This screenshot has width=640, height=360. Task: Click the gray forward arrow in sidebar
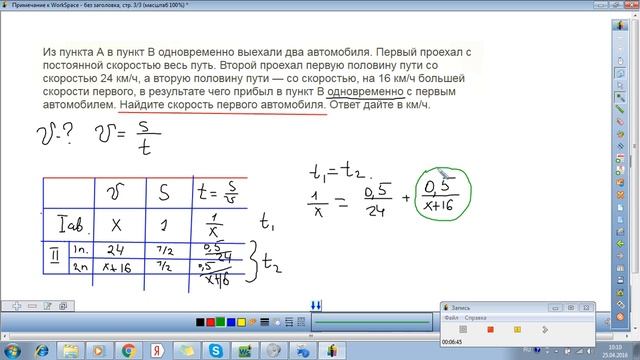(620, 256)
